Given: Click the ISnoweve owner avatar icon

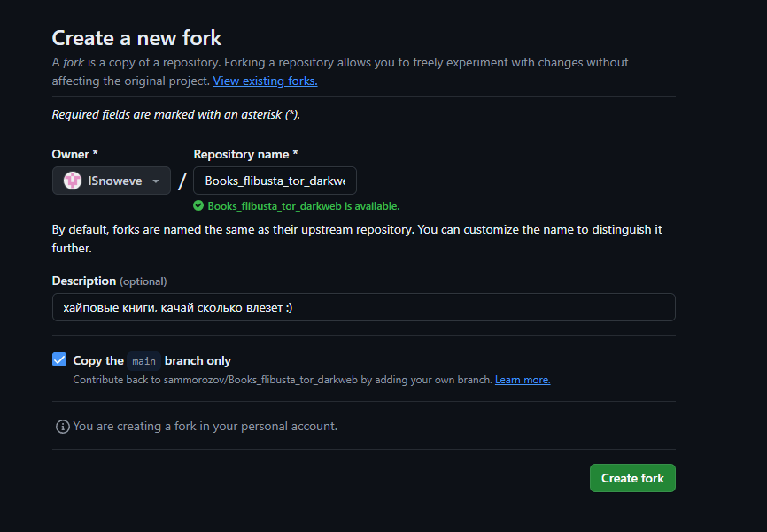Looking at the screenshot, I should (x=73, y=181).
